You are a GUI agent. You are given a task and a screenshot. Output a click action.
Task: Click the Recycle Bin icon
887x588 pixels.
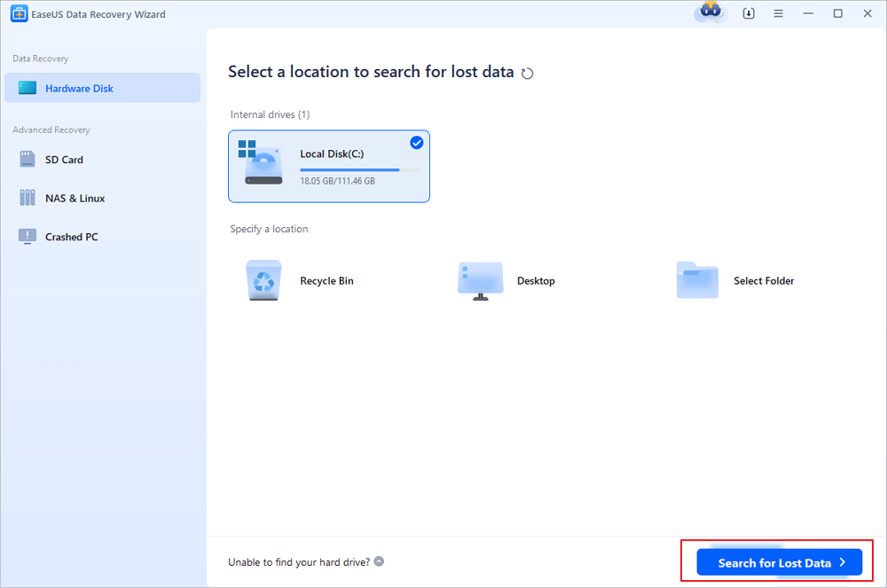(x=263, y=281)
